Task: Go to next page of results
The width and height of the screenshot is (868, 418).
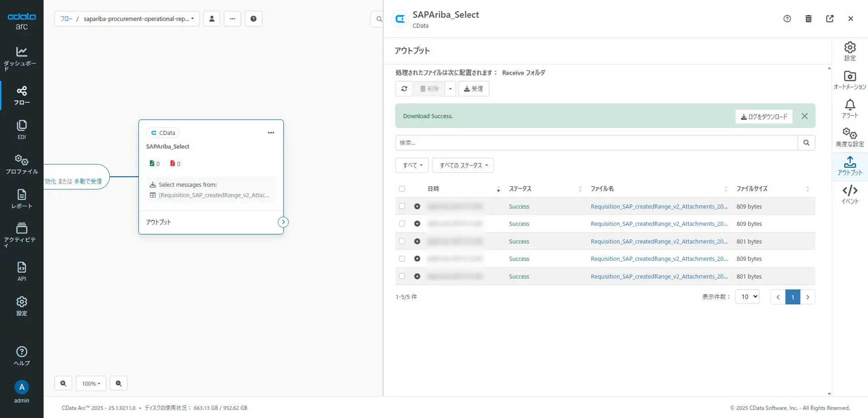Action: [x=808, y=297]
